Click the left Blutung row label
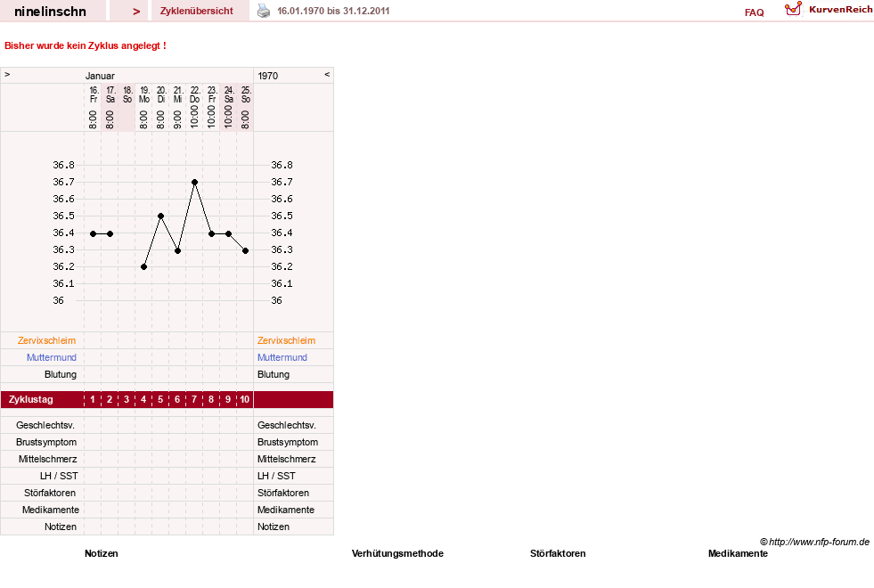 61,374
